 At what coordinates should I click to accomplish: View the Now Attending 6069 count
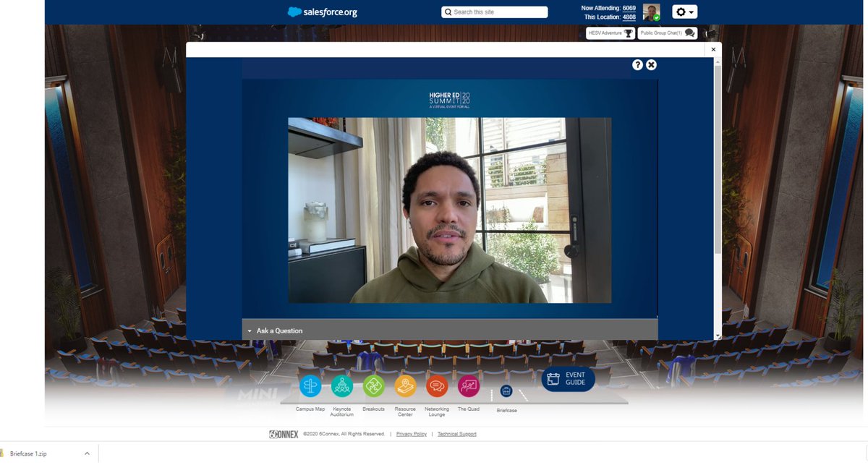(628, 7)
